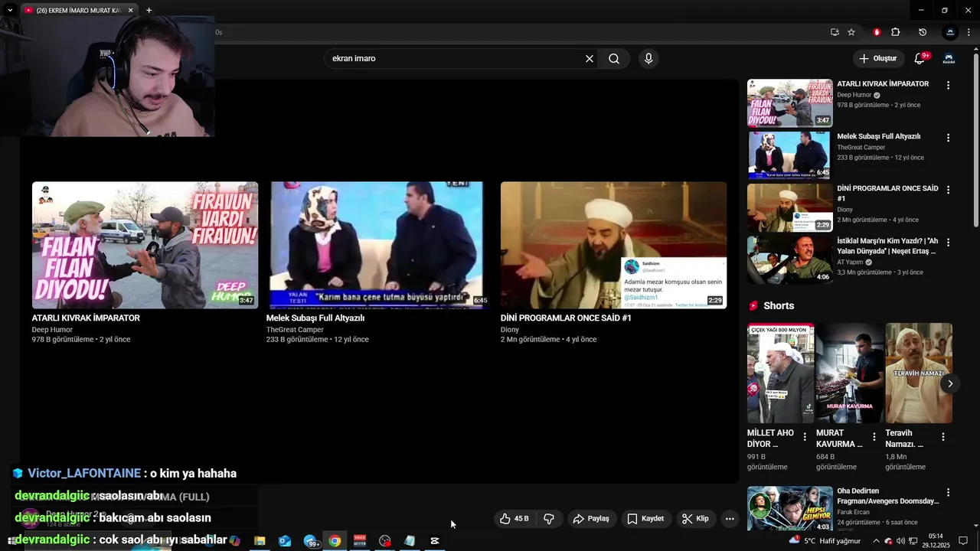980x551 pixels.
Task: Open end-screen ATARLI KIVRAK İMPARATOR thumbnail
Action: 145,245
